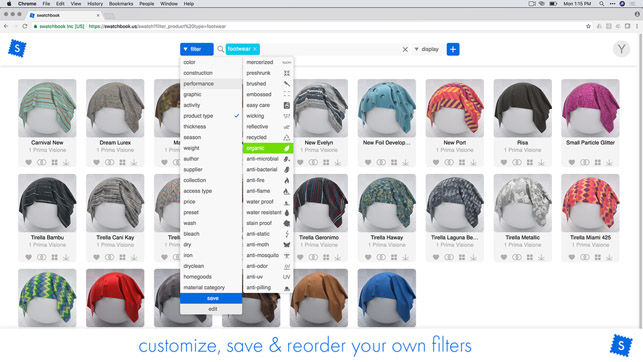Select the water resistant option
The width and height of the screenshot is (643, 362).
[x=268, y=212]
